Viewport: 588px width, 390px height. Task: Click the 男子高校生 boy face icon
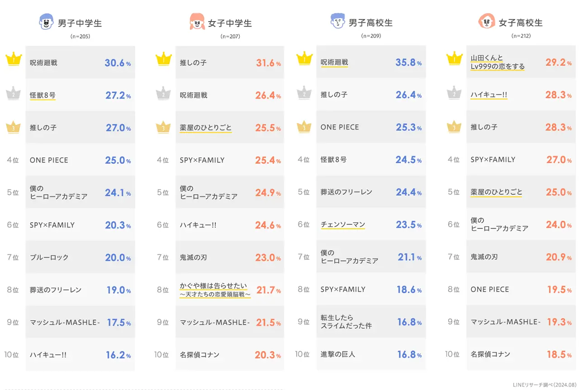337,21
